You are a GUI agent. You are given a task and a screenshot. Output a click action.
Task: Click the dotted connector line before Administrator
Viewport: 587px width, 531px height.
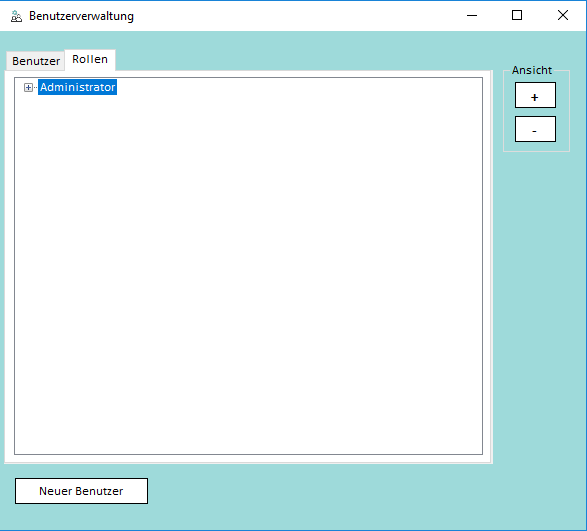coord(35,87)
